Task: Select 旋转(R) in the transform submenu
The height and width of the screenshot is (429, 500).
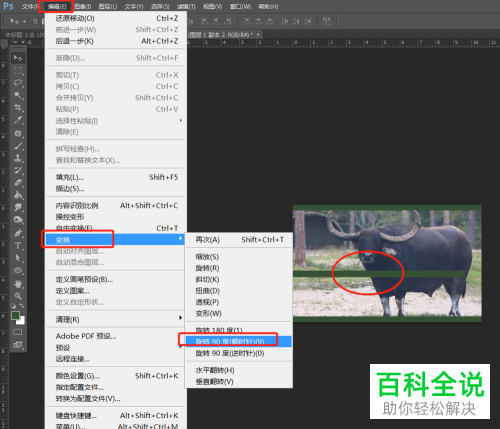Action: tap(239, 268)
